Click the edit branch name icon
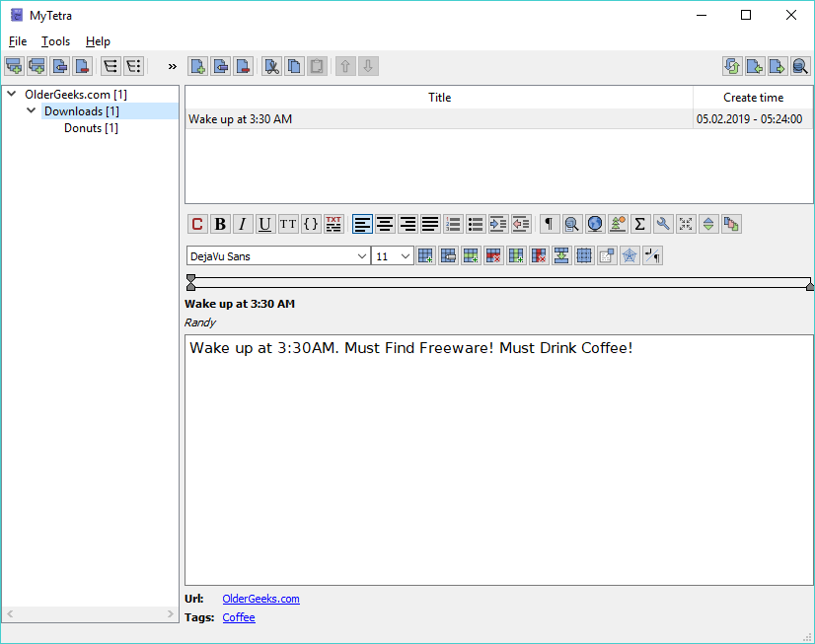The image size is (815, 644). tap(60, 66)
